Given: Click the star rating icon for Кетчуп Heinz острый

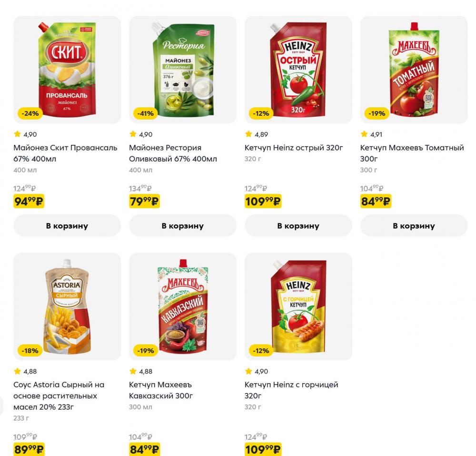Looking at the screenshot, I should coord(248,134).
